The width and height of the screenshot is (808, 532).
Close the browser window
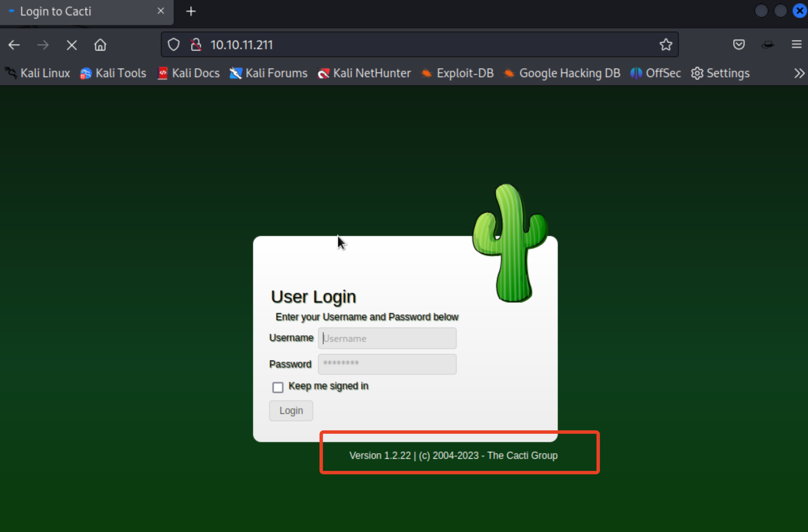coord(799,11)
